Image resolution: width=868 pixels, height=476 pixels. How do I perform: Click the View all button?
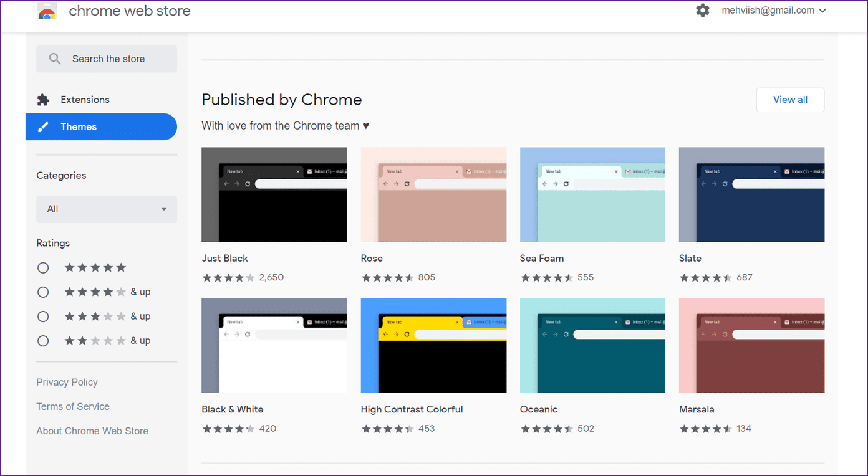[x=790, y=100]
